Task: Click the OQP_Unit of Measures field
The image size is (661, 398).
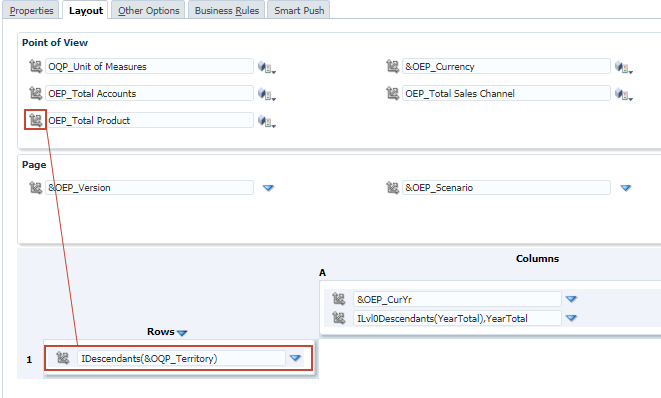Action: point(150,66)
